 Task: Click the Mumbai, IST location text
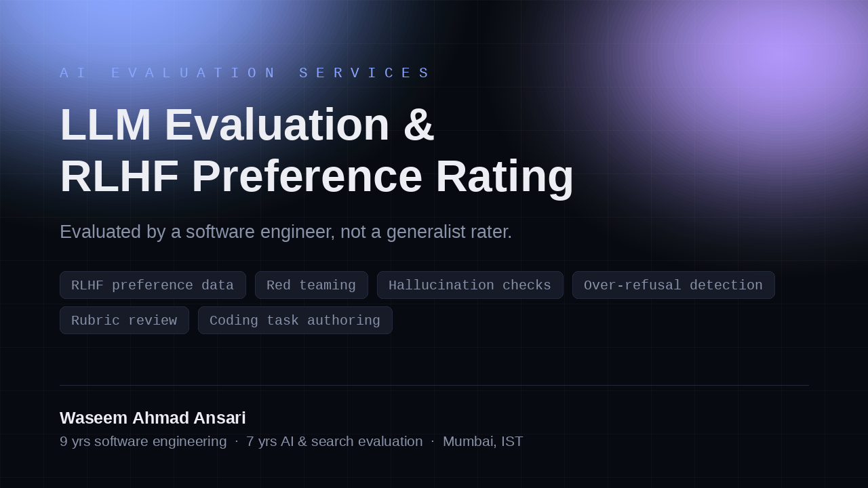[x=483, y=441]
